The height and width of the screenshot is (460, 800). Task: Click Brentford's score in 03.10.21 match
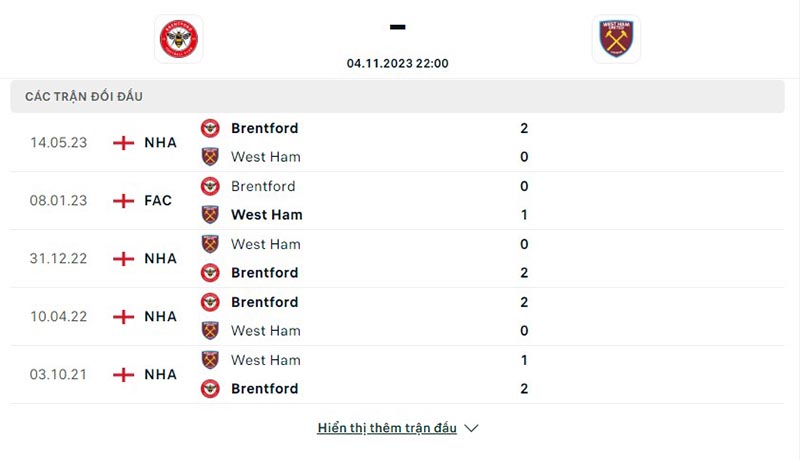pyautogui.click(x=524, y=389)
